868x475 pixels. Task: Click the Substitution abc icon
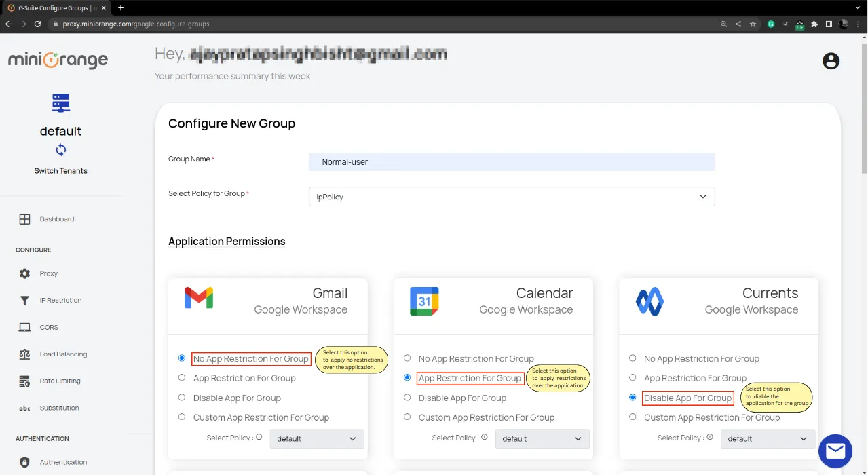[x=24, y=408]
